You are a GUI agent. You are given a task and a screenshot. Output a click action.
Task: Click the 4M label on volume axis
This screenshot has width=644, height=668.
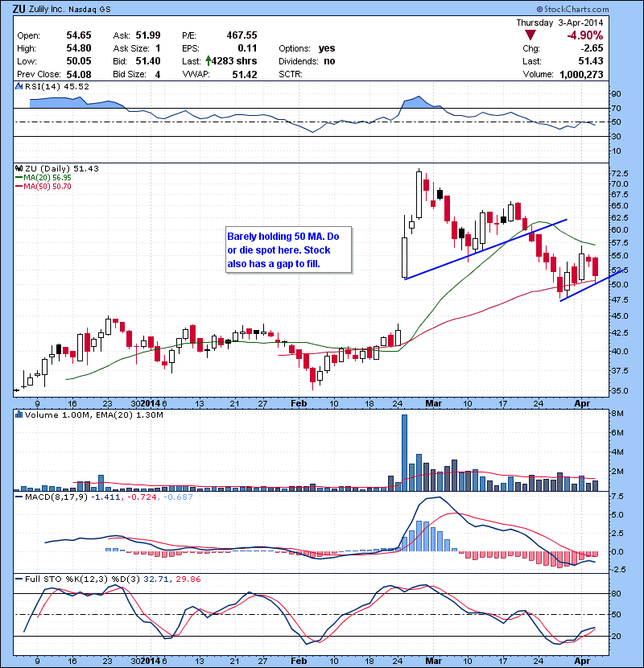tap(617, 452)
